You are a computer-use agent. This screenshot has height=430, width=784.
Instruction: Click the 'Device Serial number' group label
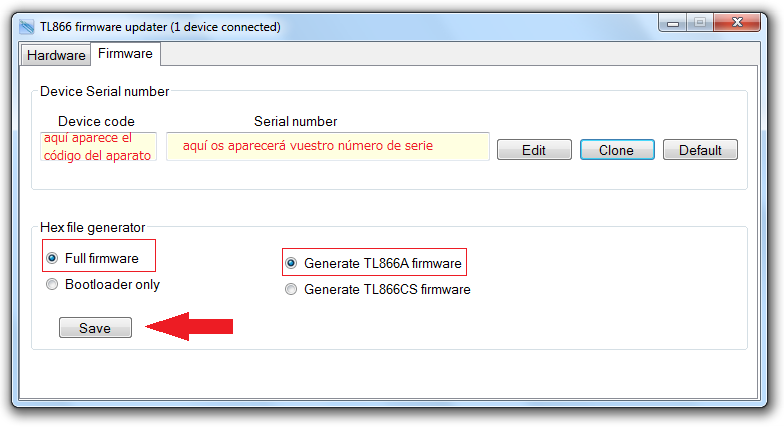[x=104, y=92]
